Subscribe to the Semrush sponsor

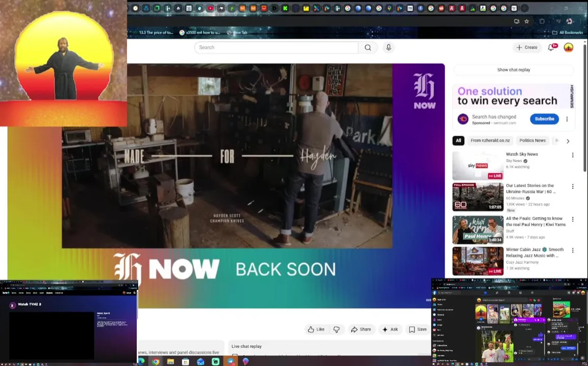tap(544, 119)
